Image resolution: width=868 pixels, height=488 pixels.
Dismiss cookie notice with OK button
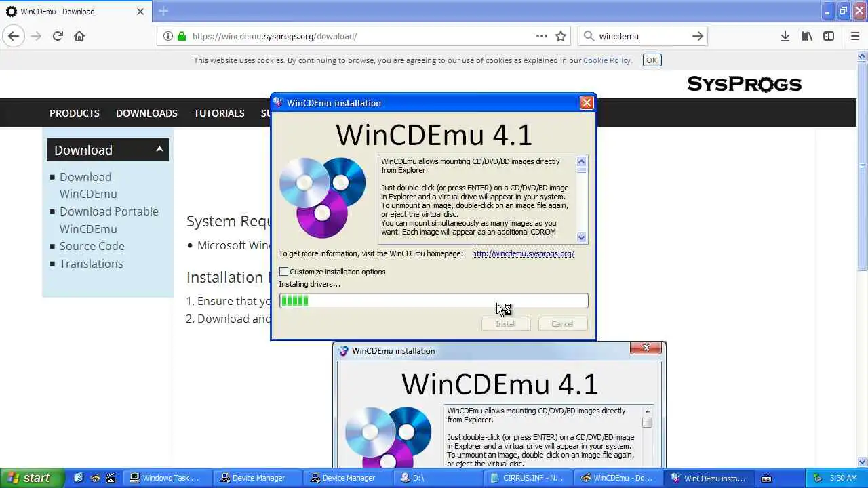point(652,60)
